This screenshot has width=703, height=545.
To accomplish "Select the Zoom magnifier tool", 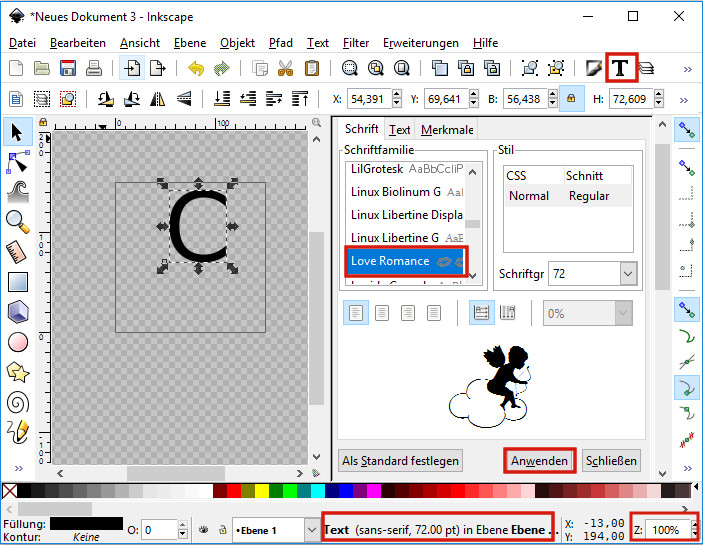I will (x=17, y=221).
